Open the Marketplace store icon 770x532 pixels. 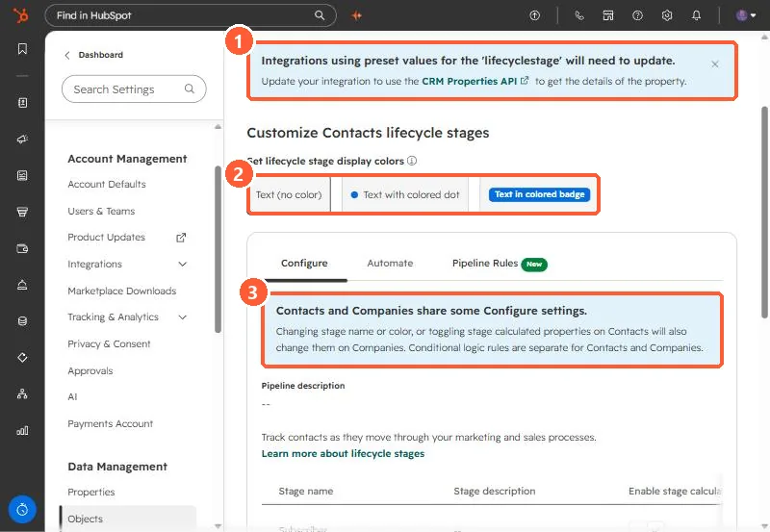click(608, 15)
